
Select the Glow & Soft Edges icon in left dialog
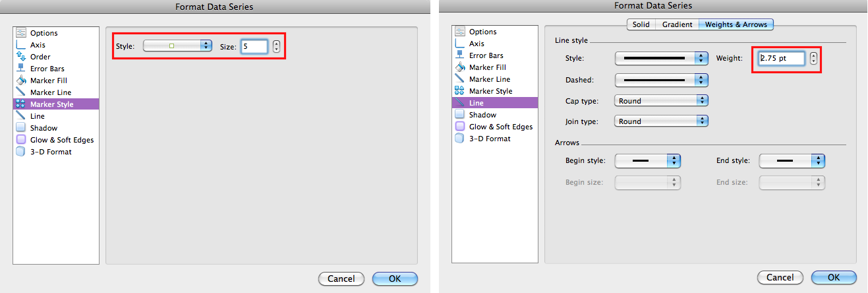pyautogui.click(x=20, y=140)
